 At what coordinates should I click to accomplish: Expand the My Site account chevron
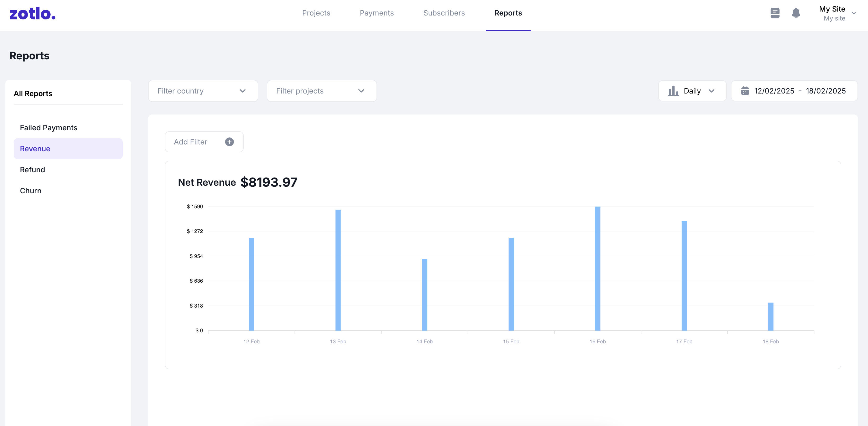pyautogui.click(x=854, y=13)
